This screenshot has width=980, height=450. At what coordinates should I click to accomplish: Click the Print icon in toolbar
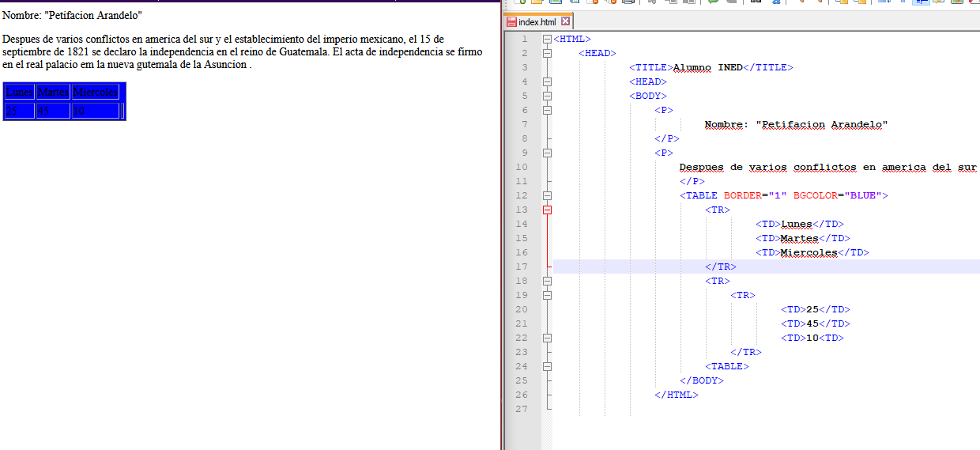tap(628, 2)
